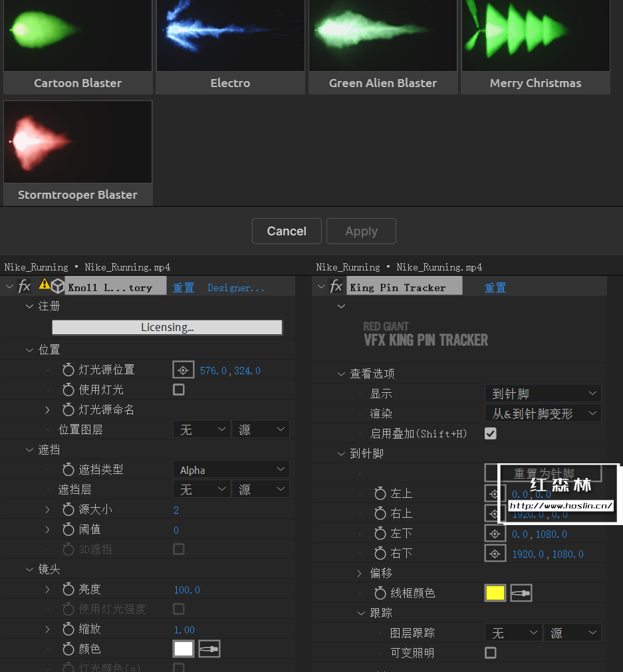
Task: Click the crosshair point picker for 灯光源位置
Action: [183, 370]
